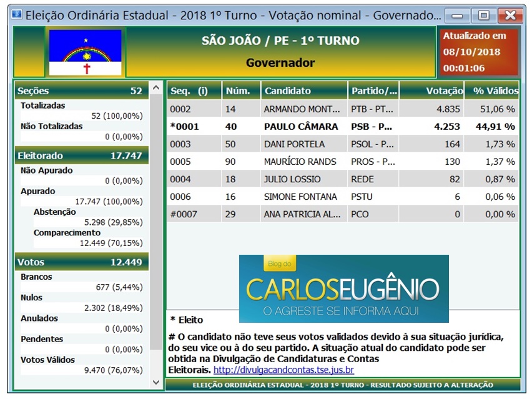
Task: Click the scroll down arrow in left panel
Action: tap(156, 382)
